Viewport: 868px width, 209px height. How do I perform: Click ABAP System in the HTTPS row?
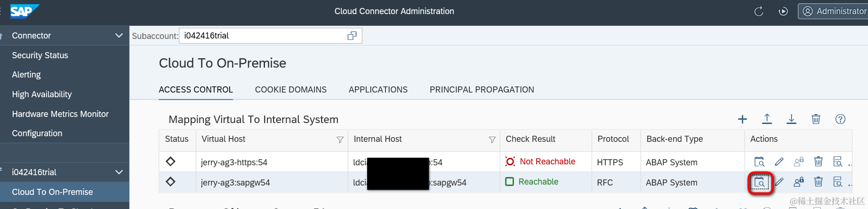671,163
